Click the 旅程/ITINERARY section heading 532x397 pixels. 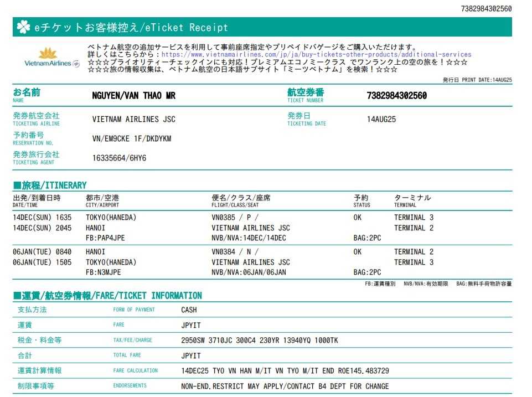pos(50,185)
